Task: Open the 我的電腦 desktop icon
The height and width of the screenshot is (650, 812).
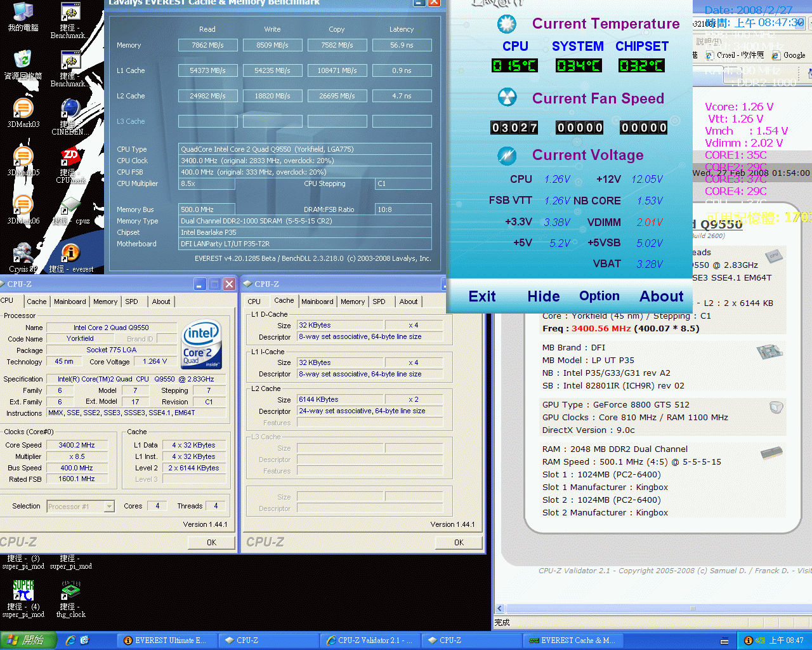Action: [x=23, y=17]
